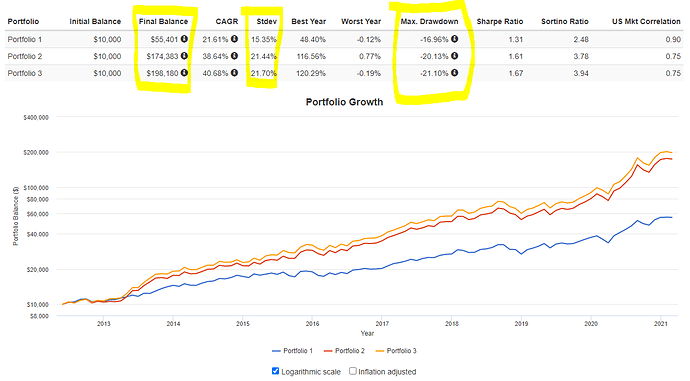The height and width of the screenshot is (381, 690).
Task: Click the Portfolio column header
Action: 23,21
